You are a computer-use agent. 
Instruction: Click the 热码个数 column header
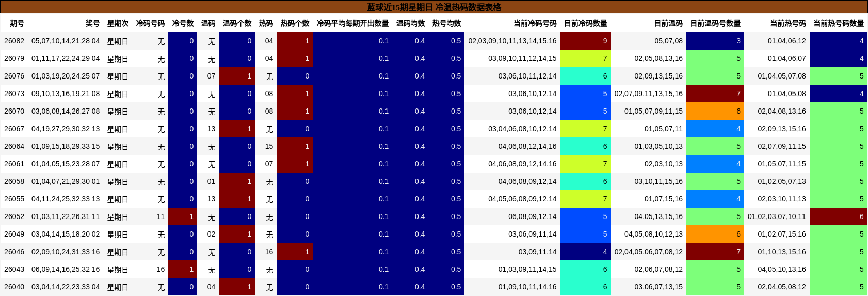[295, 23]
